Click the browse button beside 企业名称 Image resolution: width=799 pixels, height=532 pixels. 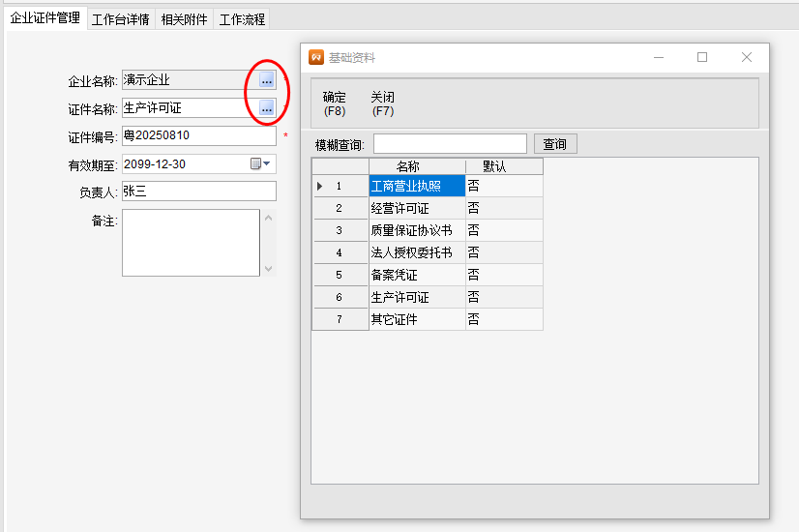click(x=267, y=80)
